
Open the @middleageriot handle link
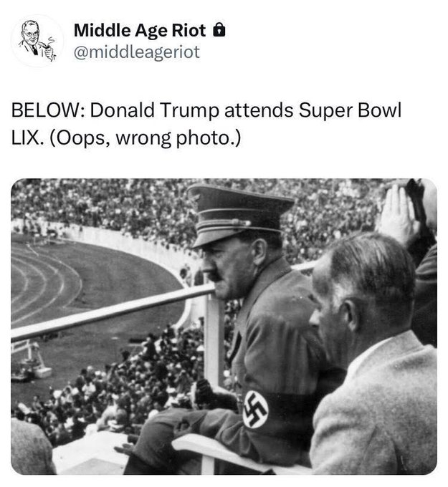tap(137, 52)
